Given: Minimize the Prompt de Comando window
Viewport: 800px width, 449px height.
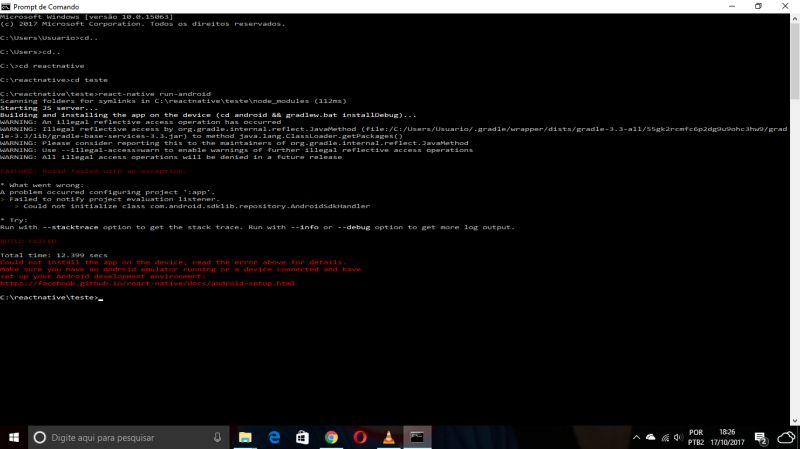Looking at the screenshot, I should tap(732, 6).
